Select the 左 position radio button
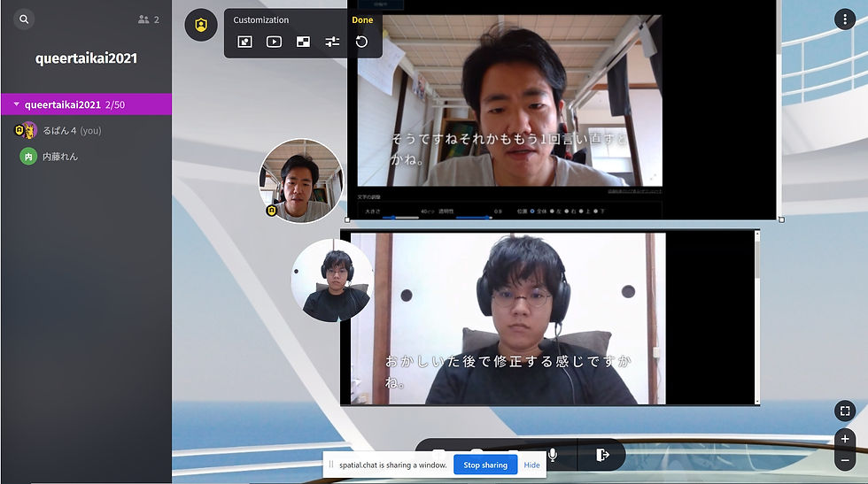 click(552, 211)
